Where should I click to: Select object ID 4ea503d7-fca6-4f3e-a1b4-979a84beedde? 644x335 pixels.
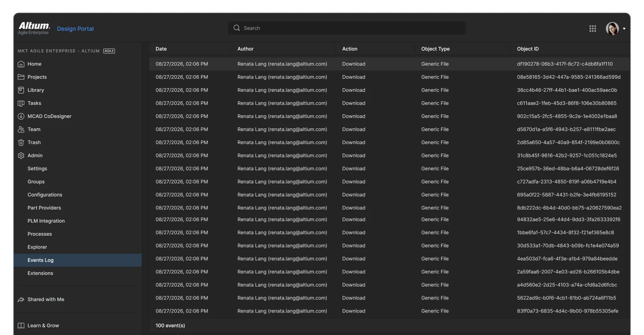click(x=567, y=259)
